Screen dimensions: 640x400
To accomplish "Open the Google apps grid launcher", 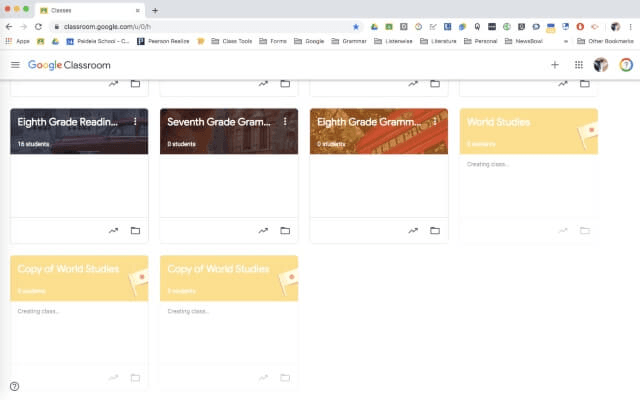I will click(578, 65).
